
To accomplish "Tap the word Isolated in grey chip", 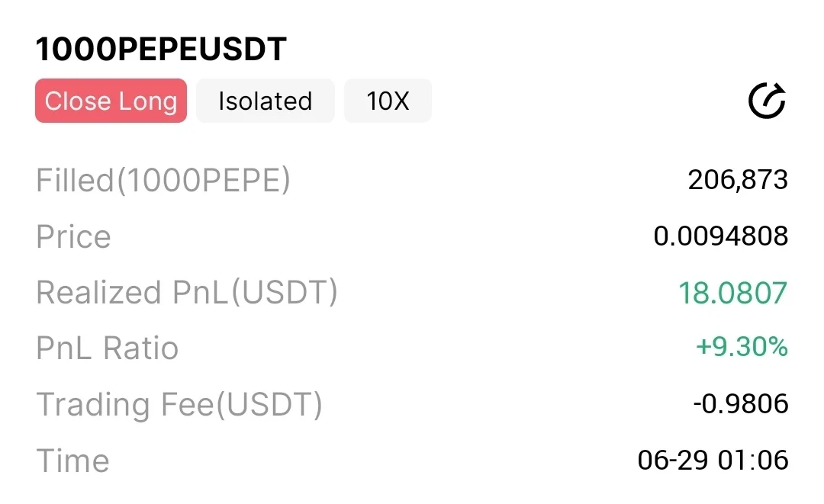I will (x=265, y=101).
